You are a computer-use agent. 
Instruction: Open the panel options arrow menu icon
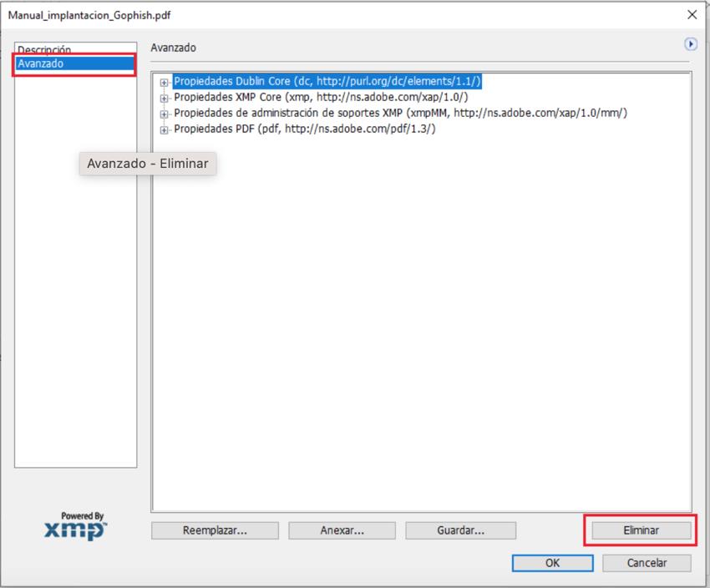(690, 44)
